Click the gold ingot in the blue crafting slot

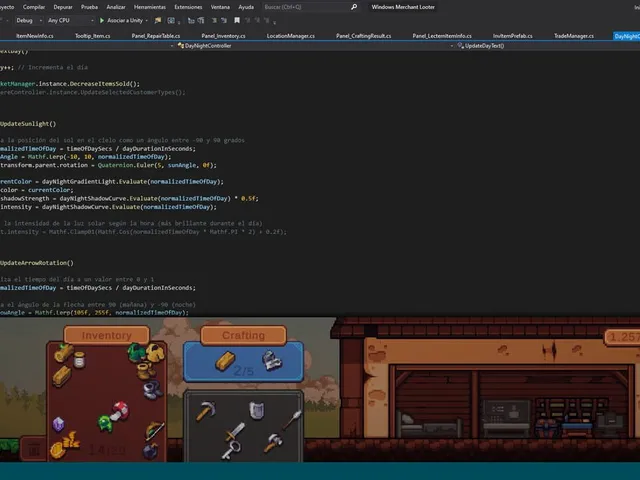pos(225,361)
